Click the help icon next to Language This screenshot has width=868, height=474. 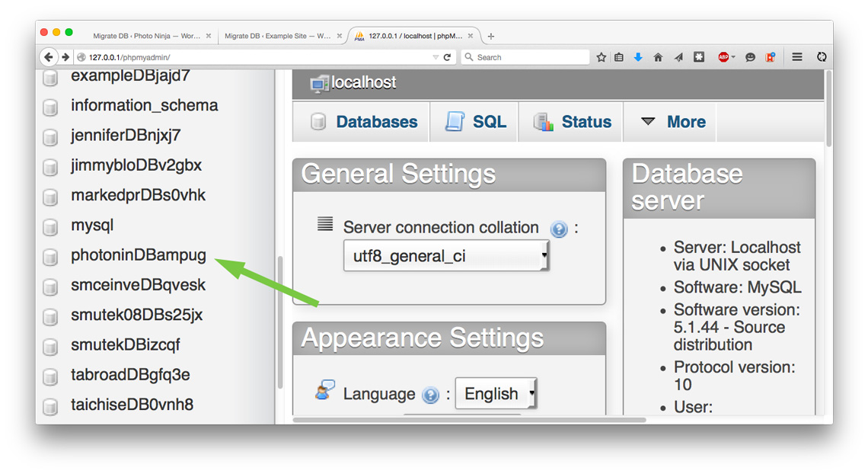[x=430, y=395]
